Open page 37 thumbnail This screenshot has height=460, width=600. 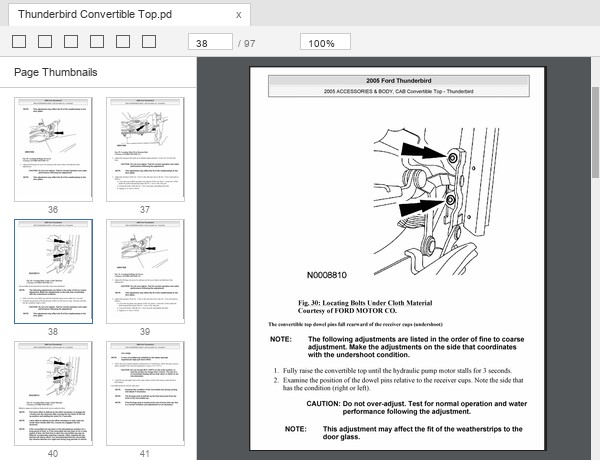(145, 149)
